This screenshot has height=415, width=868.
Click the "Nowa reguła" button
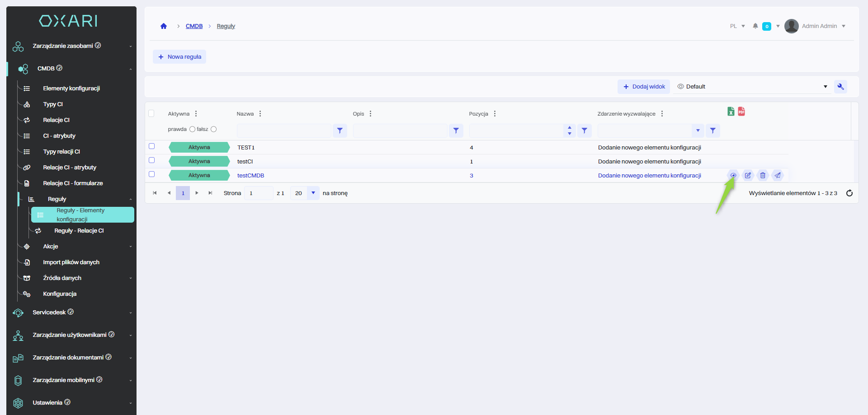[179, 57]
